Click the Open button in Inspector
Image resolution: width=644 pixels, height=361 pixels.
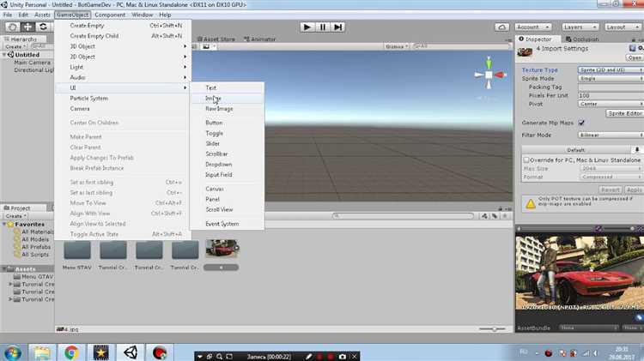click(635, 57)
